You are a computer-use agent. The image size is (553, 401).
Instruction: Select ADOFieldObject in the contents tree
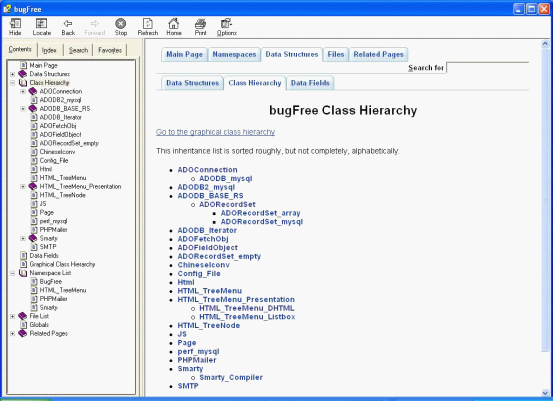pos(60,135)
